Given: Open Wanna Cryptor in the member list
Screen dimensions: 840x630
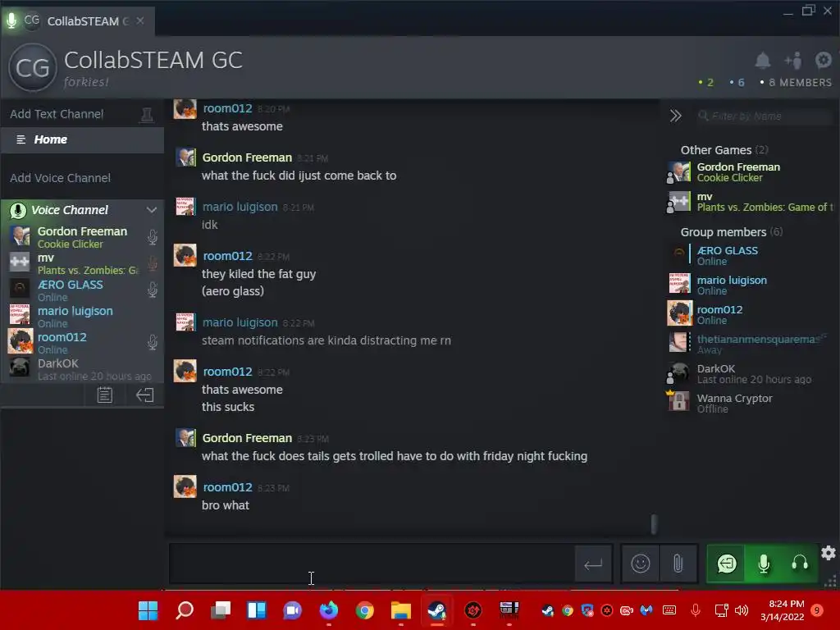Looking at the screenshot, I should pyautogui.click(x=750, y=403).
